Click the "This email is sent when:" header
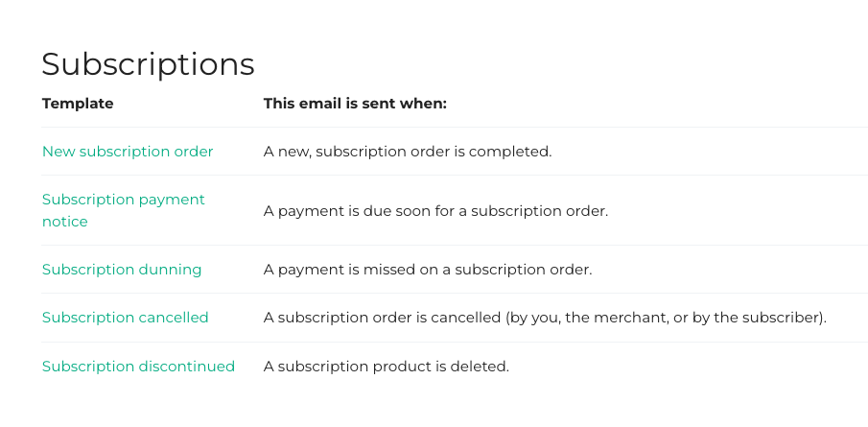Screen dimensions: 868x427 355,104
